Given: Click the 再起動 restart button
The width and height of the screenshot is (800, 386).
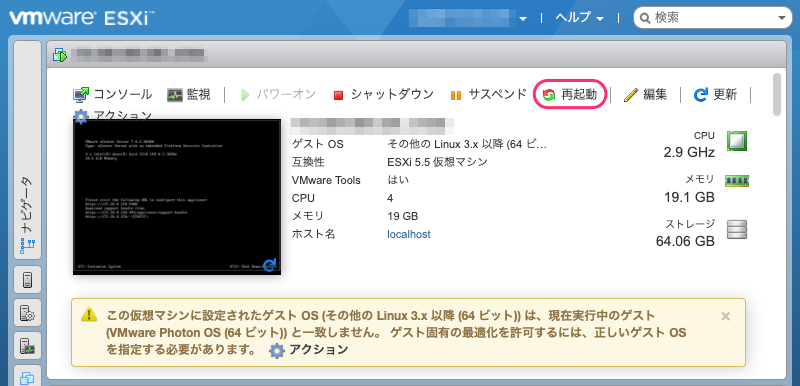Looking at the screenshot, I should [570, 94].
